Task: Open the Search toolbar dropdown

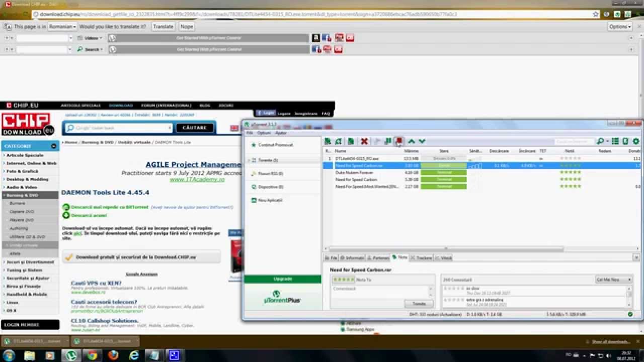Action: pos(90,49)
